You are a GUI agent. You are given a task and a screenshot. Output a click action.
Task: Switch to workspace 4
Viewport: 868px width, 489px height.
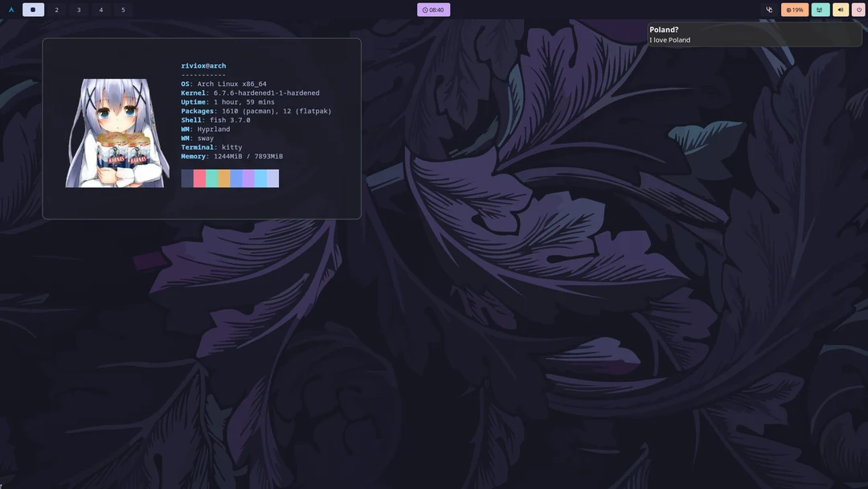coord(100,10)
